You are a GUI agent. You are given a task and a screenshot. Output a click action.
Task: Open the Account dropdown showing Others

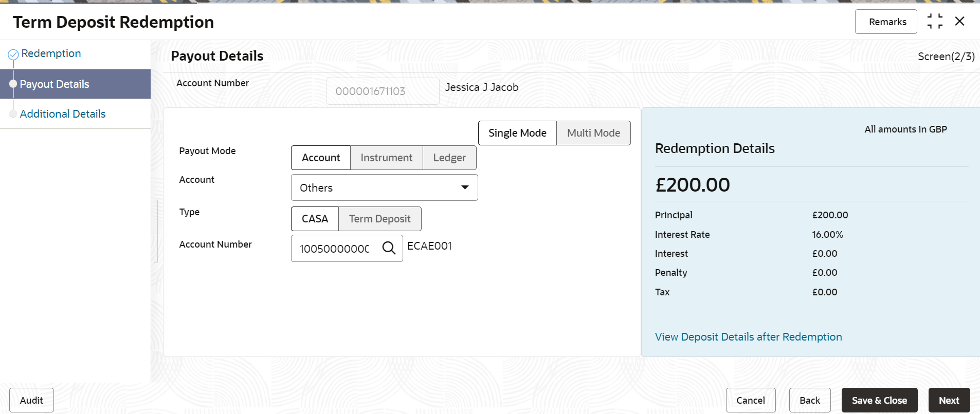click(x=384, y=188)
